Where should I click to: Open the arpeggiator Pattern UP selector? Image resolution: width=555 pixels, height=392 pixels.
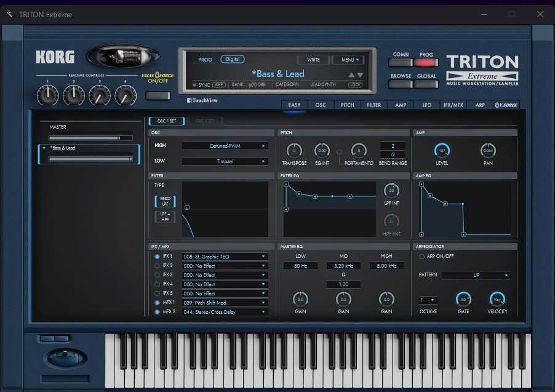476,275
